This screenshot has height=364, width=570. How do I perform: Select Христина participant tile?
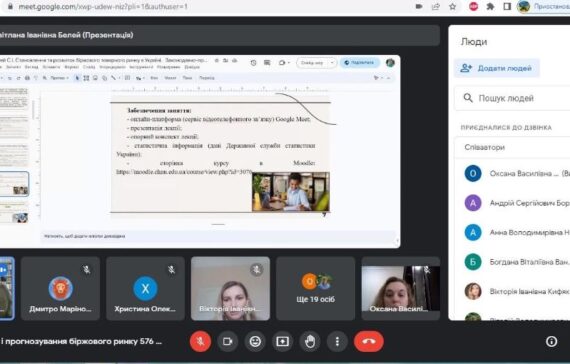[x=145, y=288]
